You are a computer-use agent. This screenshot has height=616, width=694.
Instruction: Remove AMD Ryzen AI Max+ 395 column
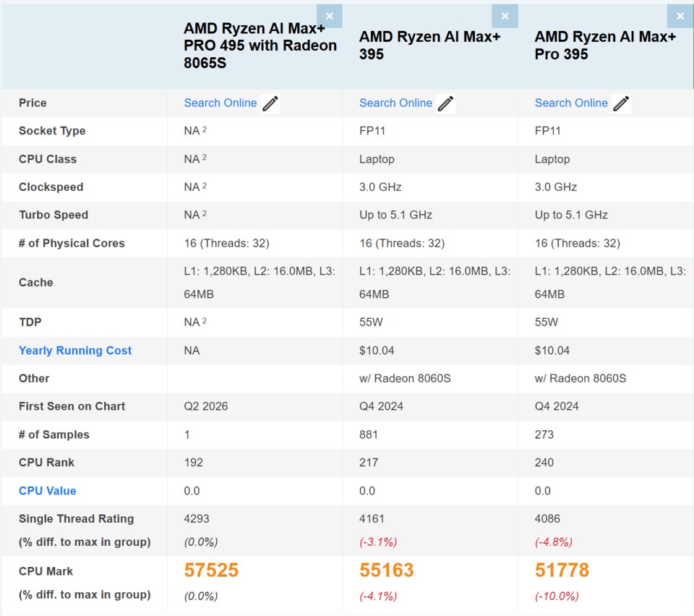click(505, 16)
